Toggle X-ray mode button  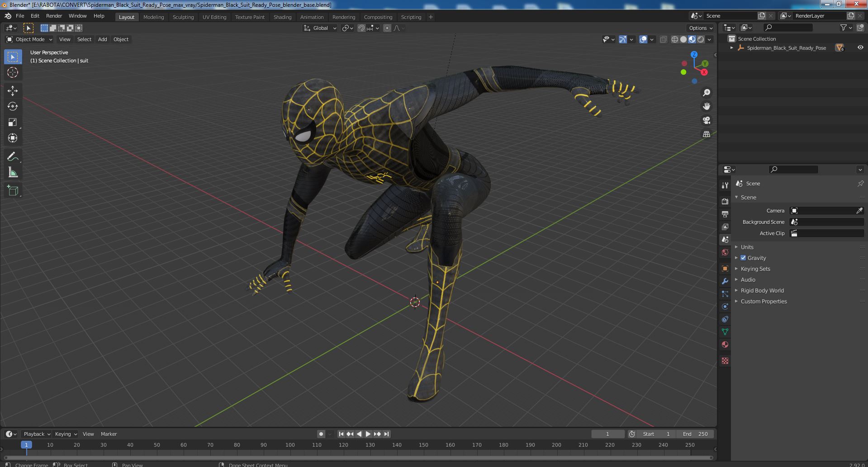663,39
